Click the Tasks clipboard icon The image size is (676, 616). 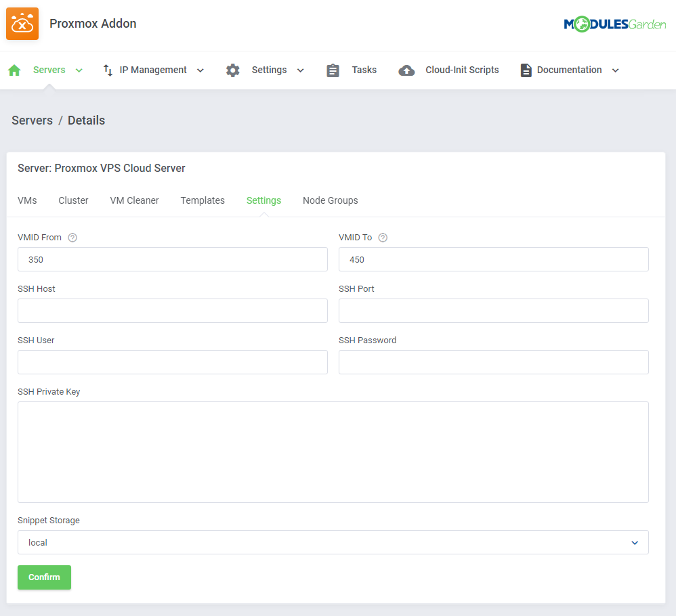coord(333,70)
